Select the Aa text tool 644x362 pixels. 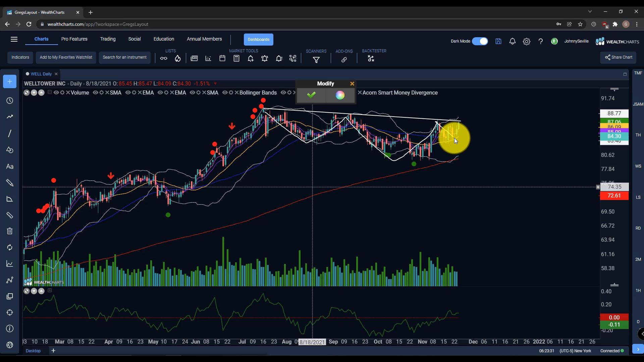10,167
